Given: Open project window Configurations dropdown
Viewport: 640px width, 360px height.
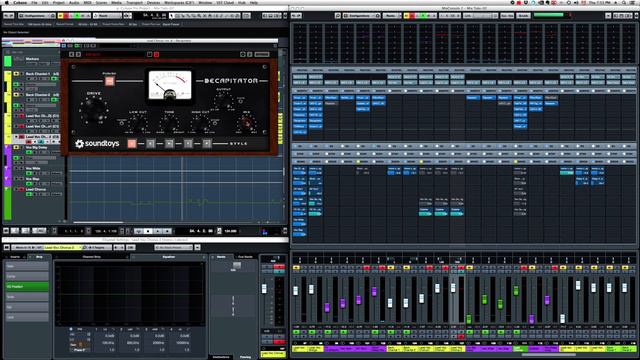Looking at the screenshot, I should click(37, 16).
